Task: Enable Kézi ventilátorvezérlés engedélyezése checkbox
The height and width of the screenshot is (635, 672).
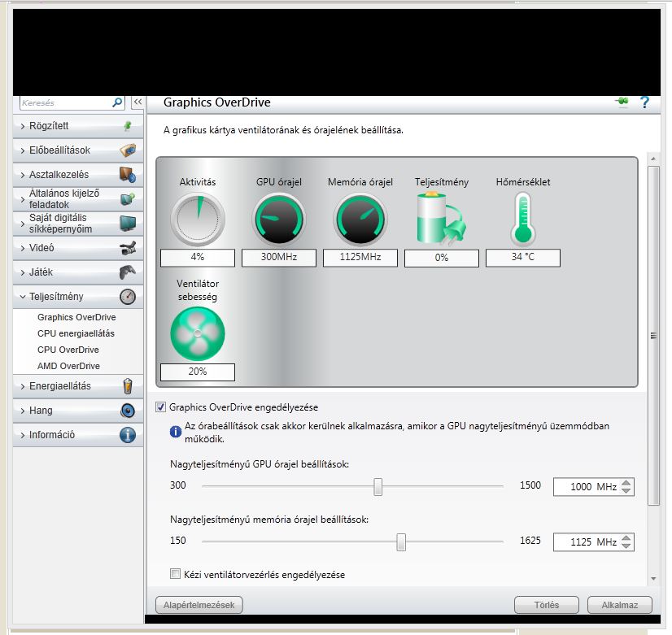Action: tap(175, 574)
